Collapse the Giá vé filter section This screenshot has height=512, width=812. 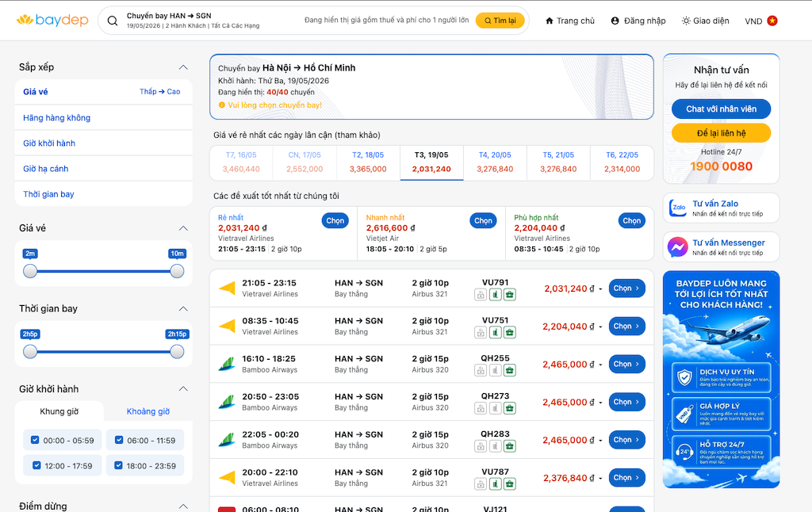(183, 228)
